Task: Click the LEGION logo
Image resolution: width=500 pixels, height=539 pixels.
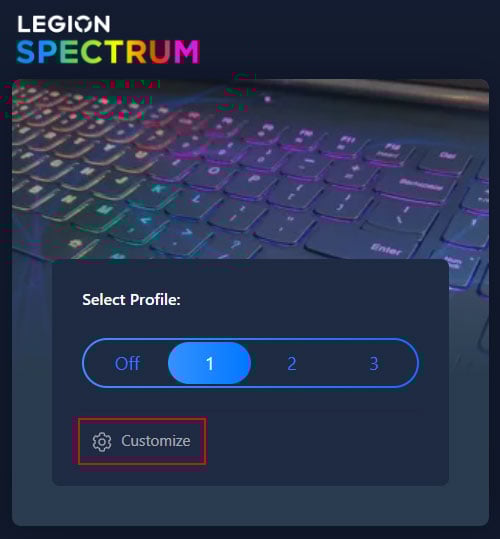Action: click(64, 24)
